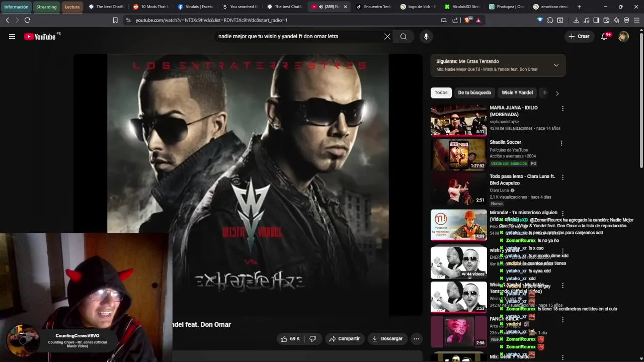This screenshot has height=362, width=644.
Task: Open new browser tab
Action: 579,7
